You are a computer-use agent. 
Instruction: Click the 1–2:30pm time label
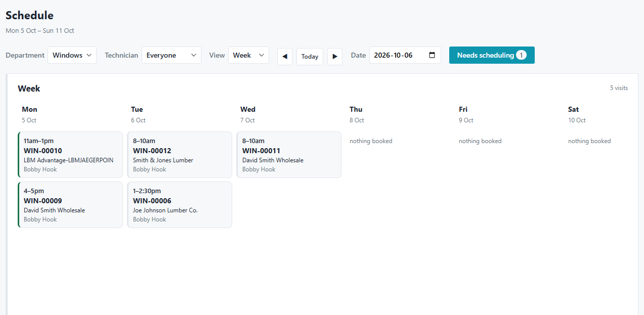147,191
